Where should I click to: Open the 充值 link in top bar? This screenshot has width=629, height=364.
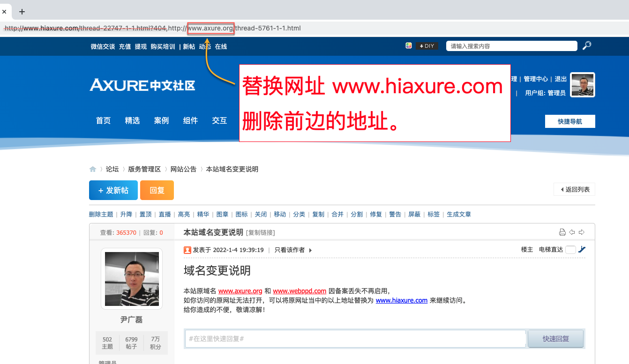point(125,46)
